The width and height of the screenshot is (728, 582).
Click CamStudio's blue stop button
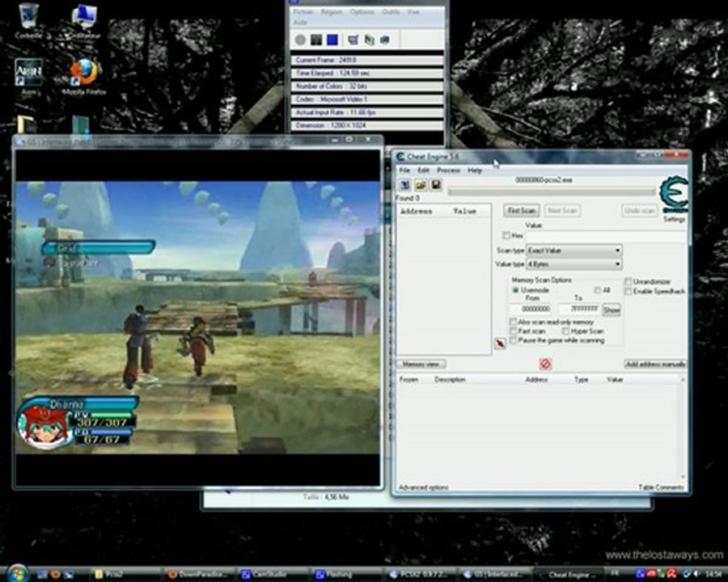(x=332, y=40)
